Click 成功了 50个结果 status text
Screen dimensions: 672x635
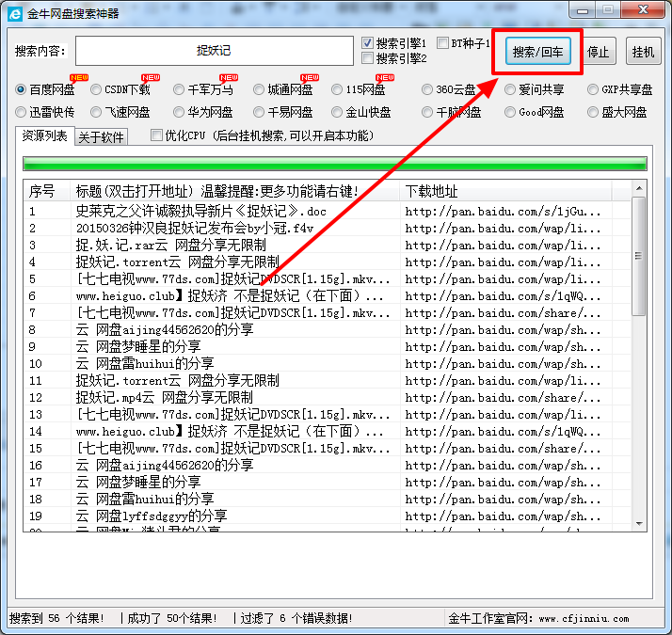(172, 618)
